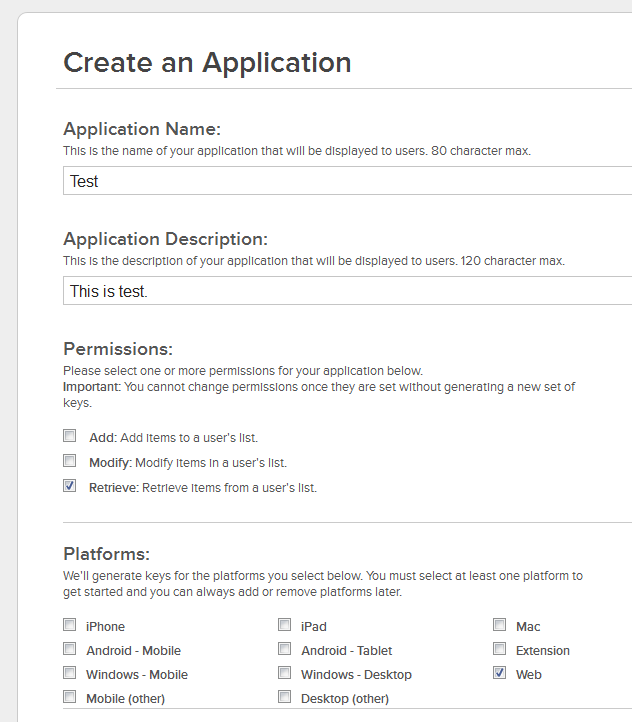The width and height of the screenshot is (632, 722).
Task: Uncheck the Retrieve permission checkbox
Action: pos(70,485)
